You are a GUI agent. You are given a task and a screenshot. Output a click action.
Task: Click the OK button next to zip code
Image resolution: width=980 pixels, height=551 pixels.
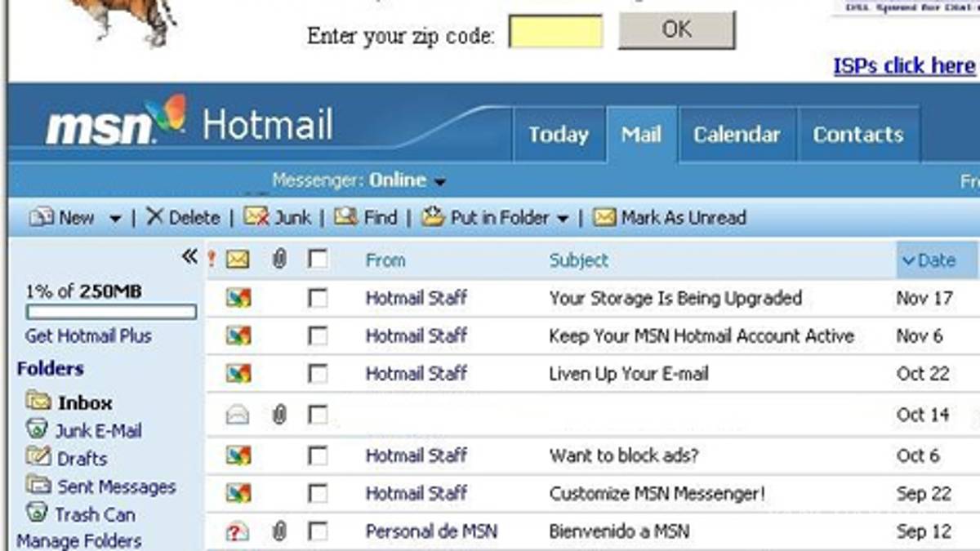tap(677, 30)
